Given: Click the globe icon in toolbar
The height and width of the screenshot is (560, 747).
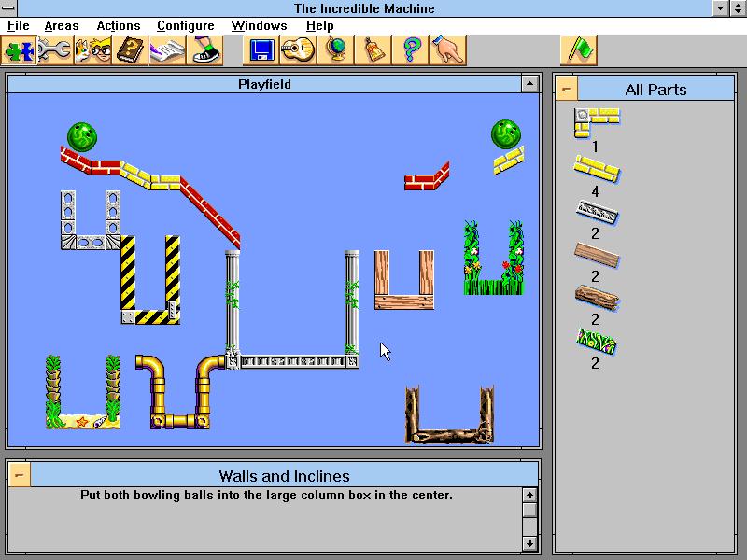Looking at the screenshot, I should (x=336, y=50).
